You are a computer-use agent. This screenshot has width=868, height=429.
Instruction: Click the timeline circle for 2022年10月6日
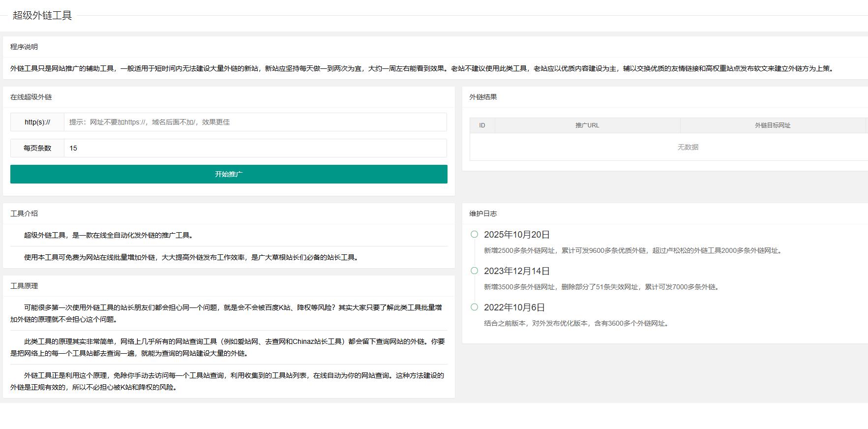[x=474, y=307]
